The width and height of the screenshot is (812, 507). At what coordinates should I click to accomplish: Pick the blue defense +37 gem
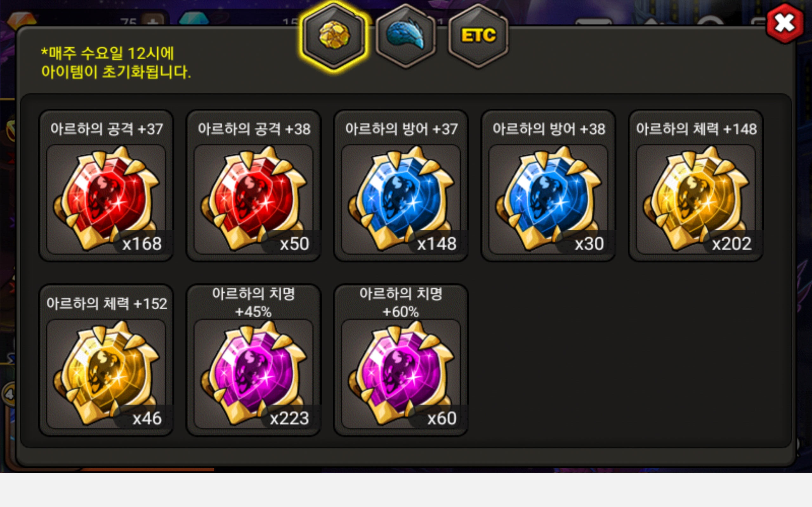(x=401, y=198)
